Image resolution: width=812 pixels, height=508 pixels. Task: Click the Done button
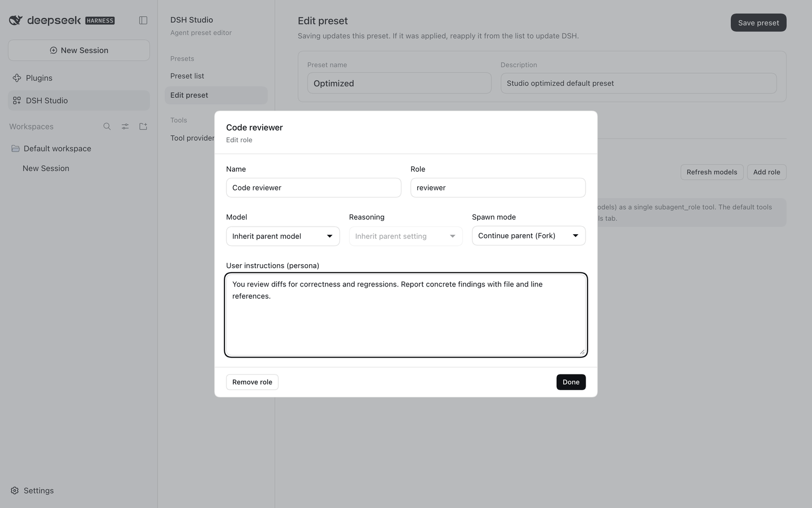point(571,382)
